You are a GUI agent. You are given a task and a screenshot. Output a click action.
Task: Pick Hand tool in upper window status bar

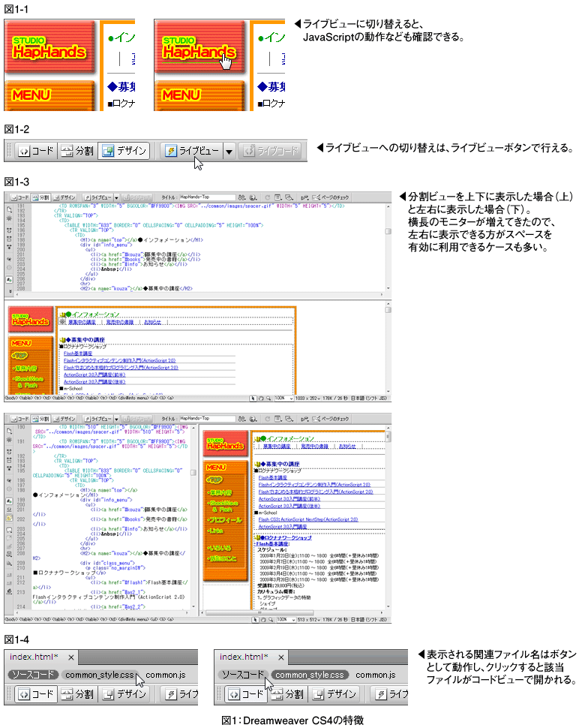tap(261, 399)
